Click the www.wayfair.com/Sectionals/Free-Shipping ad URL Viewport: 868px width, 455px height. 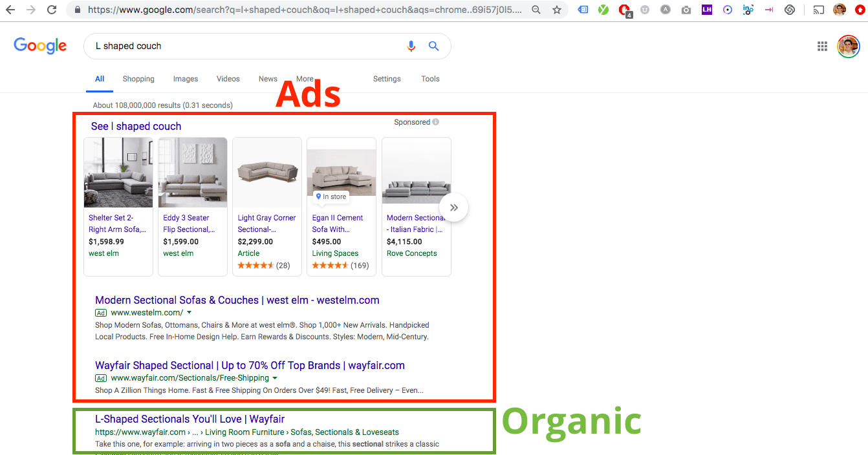(x=190, y=378)
